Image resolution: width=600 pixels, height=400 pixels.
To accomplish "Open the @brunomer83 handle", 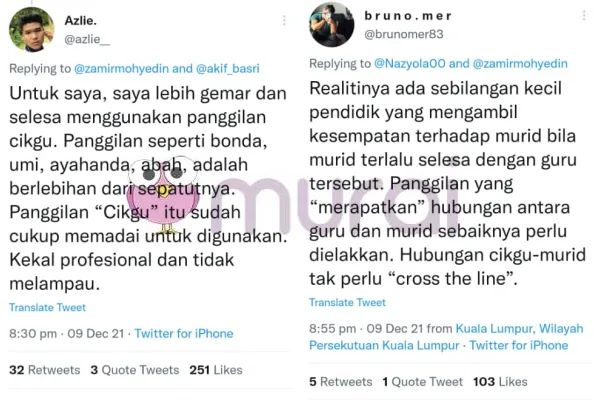I will tap(404, 34).
